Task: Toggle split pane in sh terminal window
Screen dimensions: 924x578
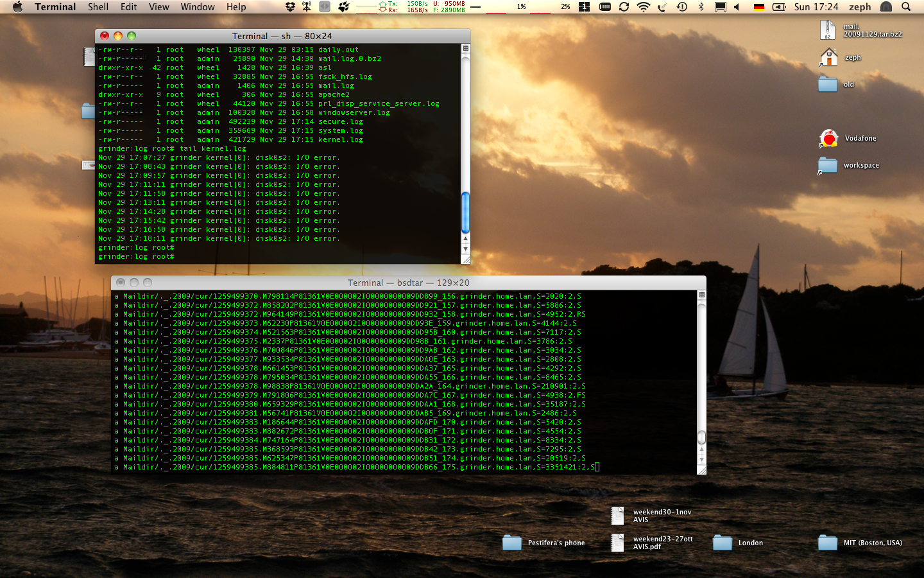Action: click(466, 49)
